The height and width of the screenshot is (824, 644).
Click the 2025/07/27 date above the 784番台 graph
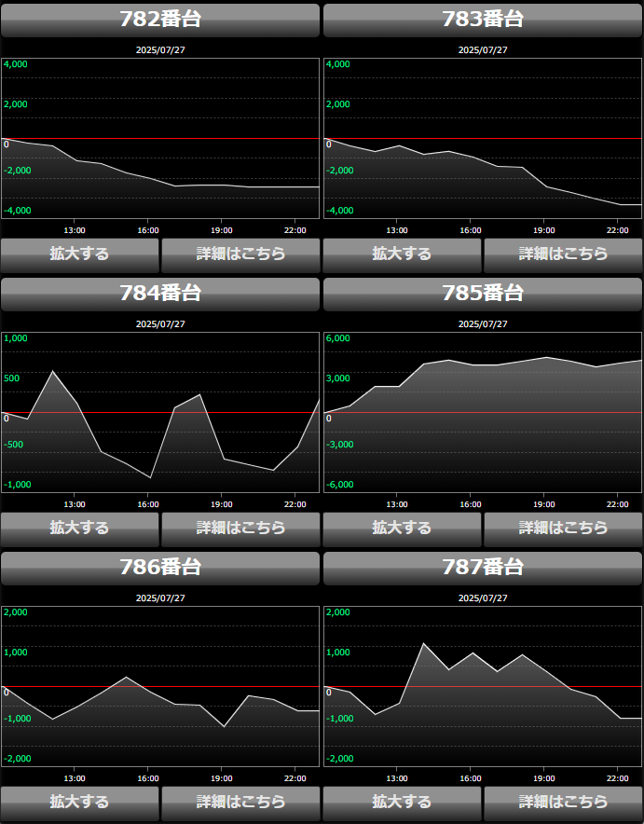pos(160,324)
